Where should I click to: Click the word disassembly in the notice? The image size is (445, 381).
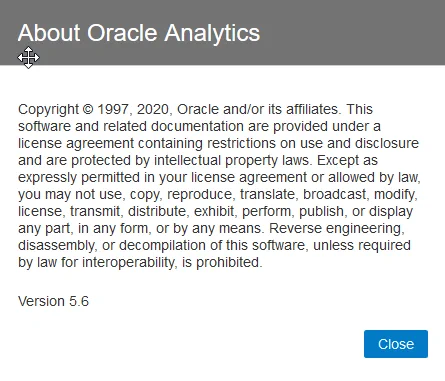tap(58, 245)
